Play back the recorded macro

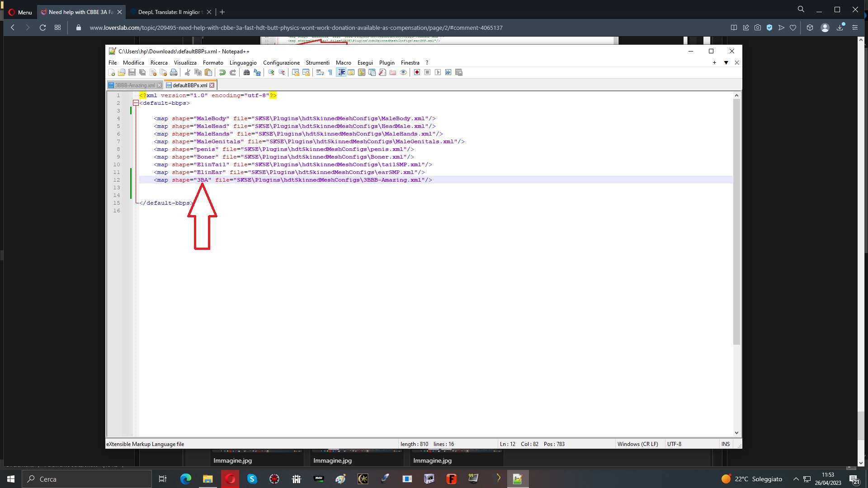438,72
